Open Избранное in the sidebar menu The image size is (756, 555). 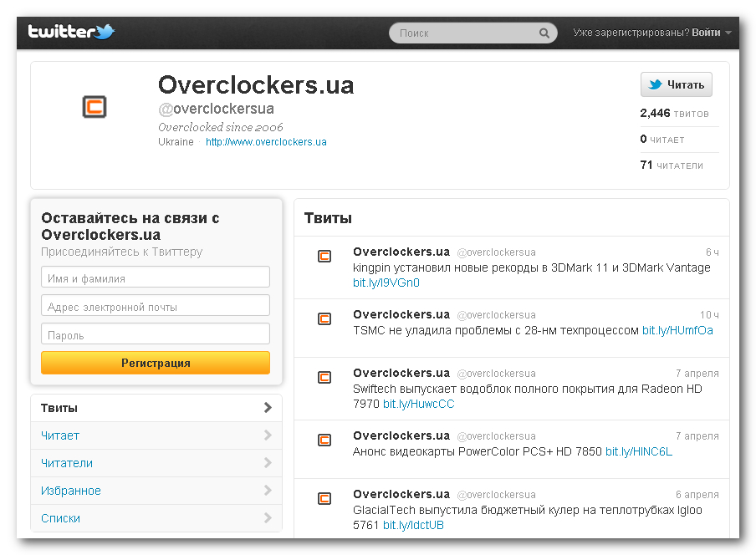coord(156,491)
